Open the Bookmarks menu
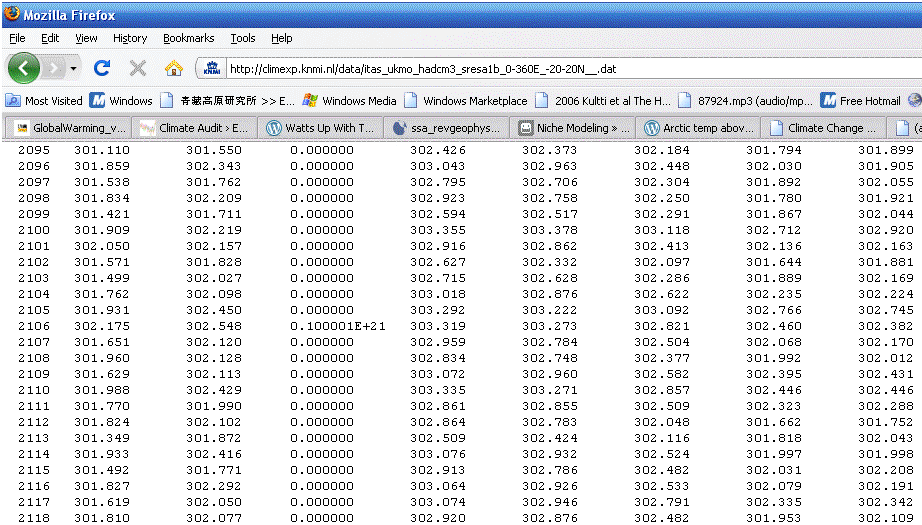This screenshot has height=525, width=922. pyautogui.click(x=188, y=38)
